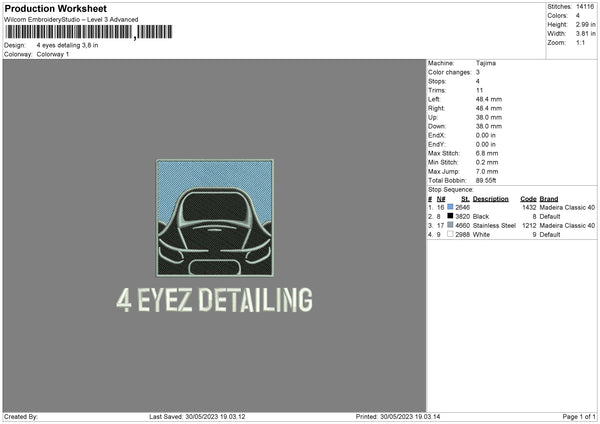Click the Max Jump value 7.0 mm
Image resolution: width=600 pixels, height=424 pixels.
click(487, 171)
